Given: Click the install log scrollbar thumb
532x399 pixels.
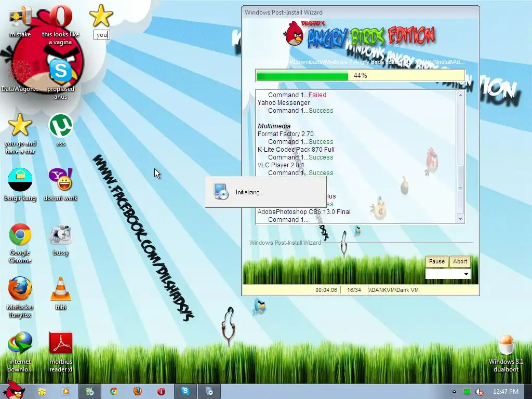Looking at the screenshot, I should click(x=460, y=189).
